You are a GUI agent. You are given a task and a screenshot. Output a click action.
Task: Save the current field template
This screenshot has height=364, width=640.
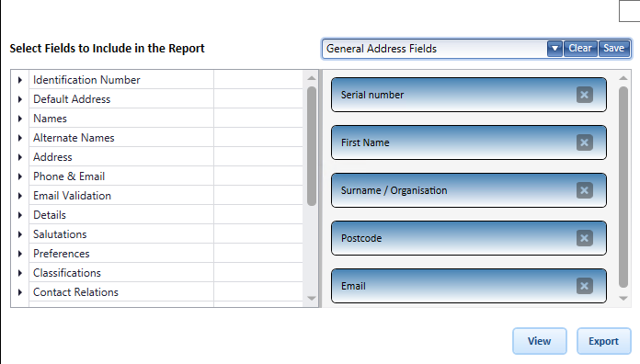614,49
